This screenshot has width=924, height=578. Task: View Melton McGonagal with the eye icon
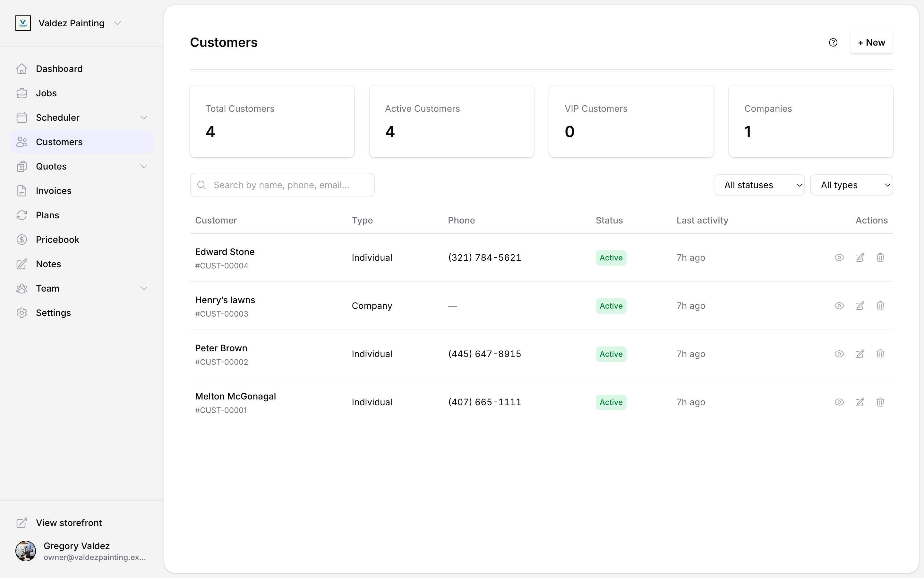point(839,402)
